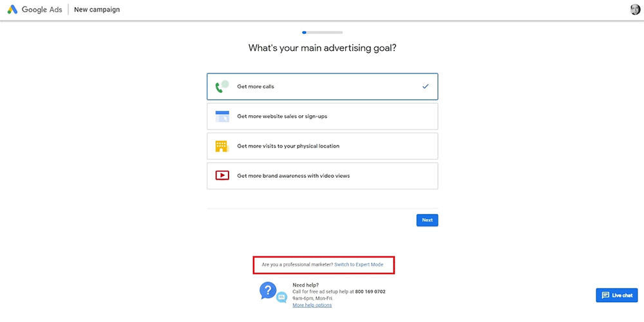Pick "Get more brand awareness with video views" label
The height and width of the screenshot is (322, 644).
[x=293, y=175]
